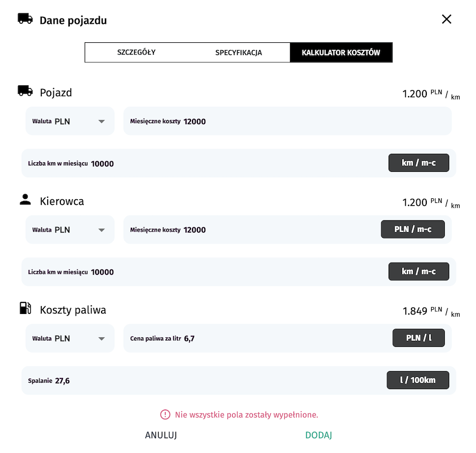The image size is (476, 453).
Task: Click the fuel pump icon beside Koszty paliwa
Action: pos(25,308)
